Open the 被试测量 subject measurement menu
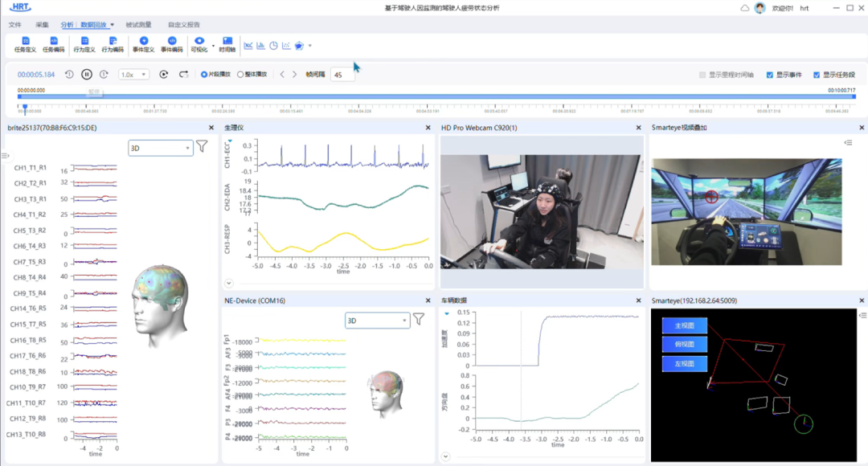Screen dimensions: 868x466 [138, 25]
